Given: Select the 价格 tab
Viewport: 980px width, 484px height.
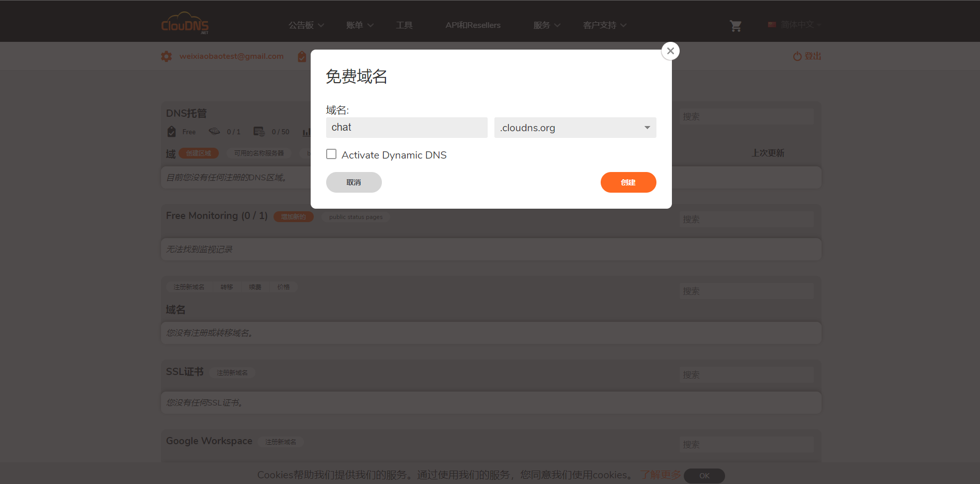Looking at the screenshot, I should (283, 287).
